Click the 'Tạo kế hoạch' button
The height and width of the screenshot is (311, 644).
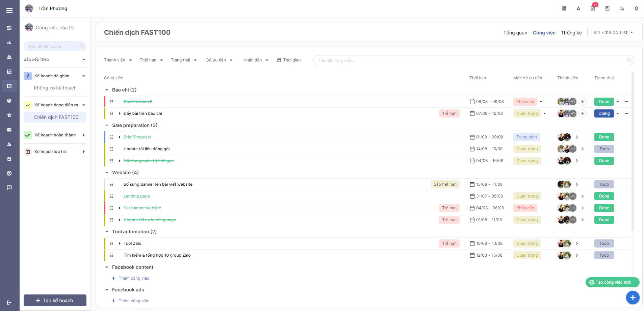tap(55, 301)
